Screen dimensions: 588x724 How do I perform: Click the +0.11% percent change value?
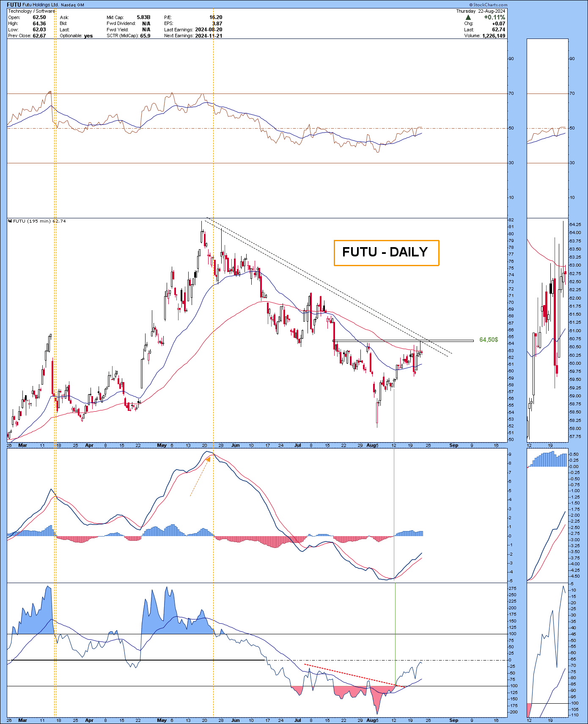pyautogui.click(x=495, y=17)
